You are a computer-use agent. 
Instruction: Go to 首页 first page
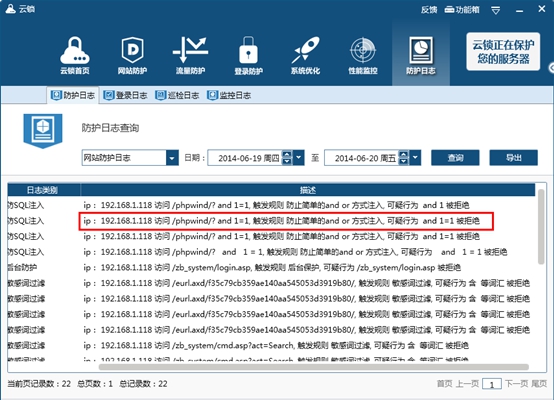(444, 384)
